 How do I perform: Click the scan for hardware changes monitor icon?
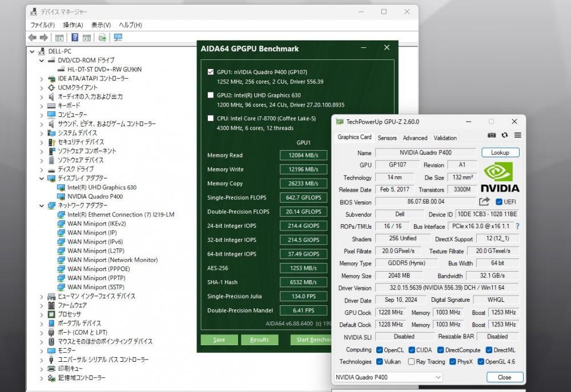118,37
